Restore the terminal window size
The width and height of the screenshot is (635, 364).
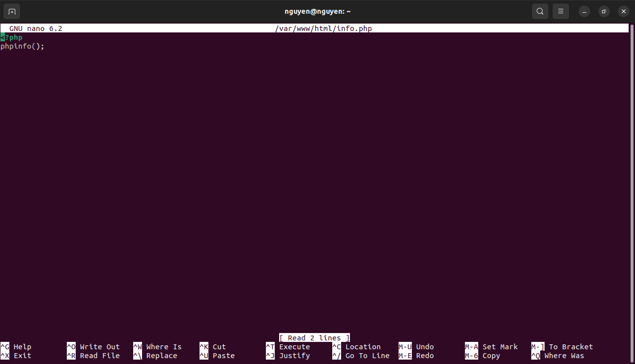pyautogui.click(x=604, y=11)
